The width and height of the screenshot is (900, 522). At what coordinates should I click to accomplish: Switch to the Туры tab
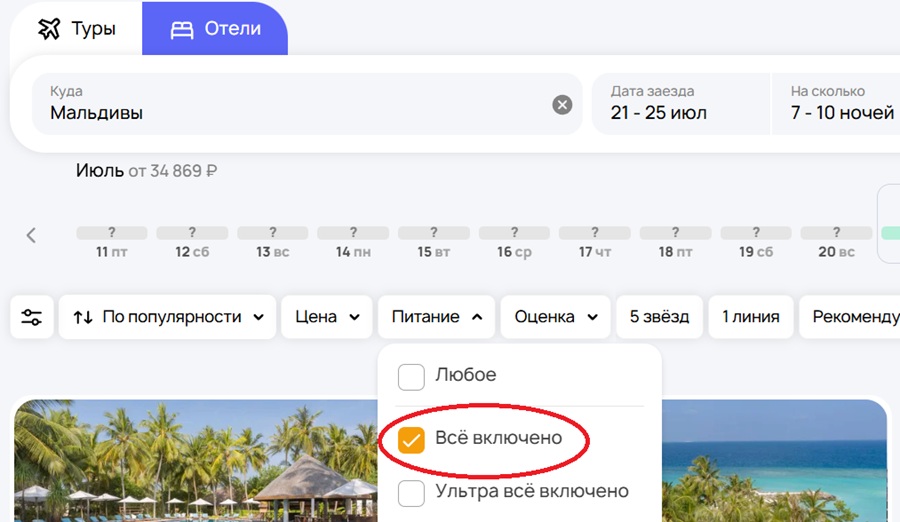pos(77,29)
